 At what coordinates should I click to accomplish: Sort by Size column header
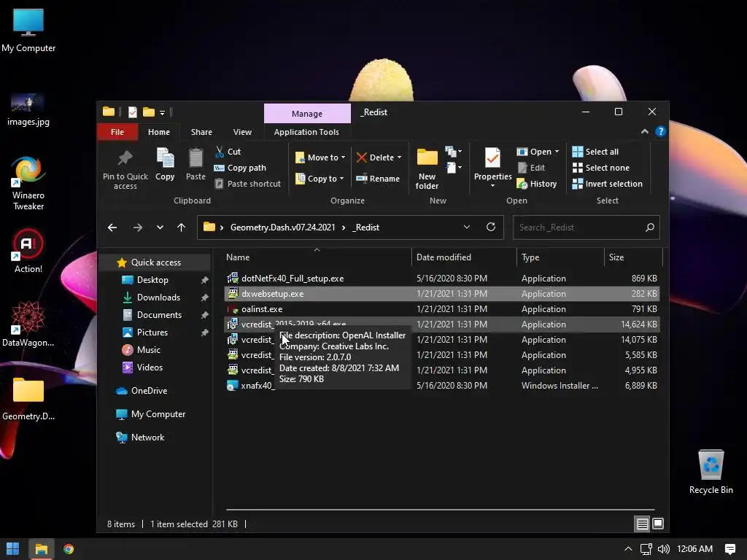point(633,257)
